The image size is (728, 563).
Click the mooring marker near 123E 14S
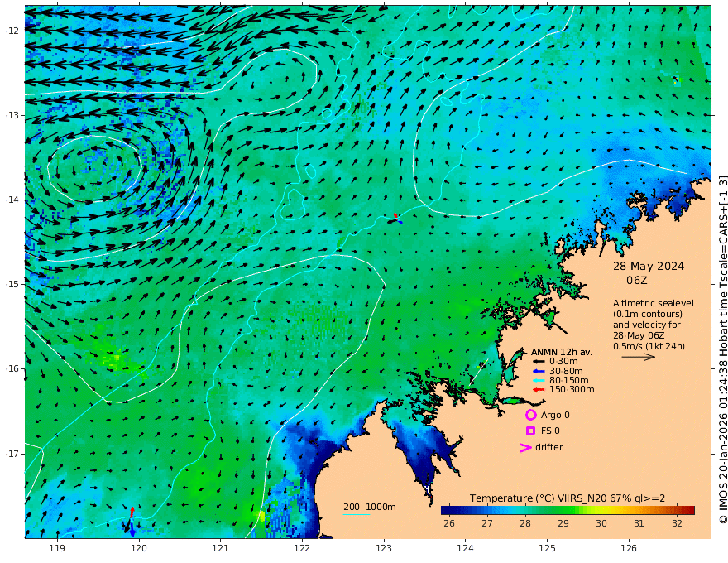395,219
